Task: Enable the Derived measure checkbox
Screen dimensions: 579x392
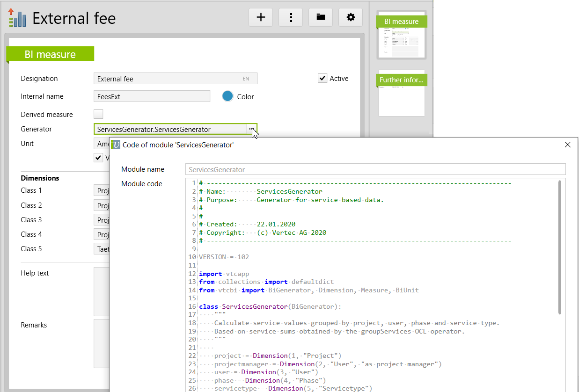Action: pos(98,114)
